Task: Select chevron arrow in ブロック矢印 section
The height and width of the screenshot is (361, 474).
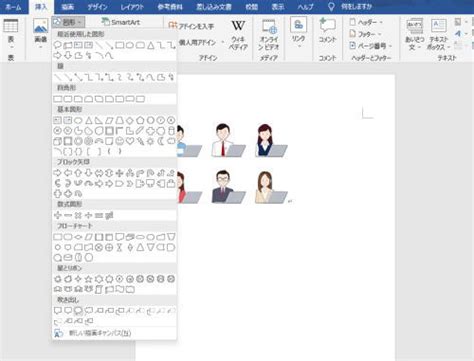Action: [x=130, y=183]
